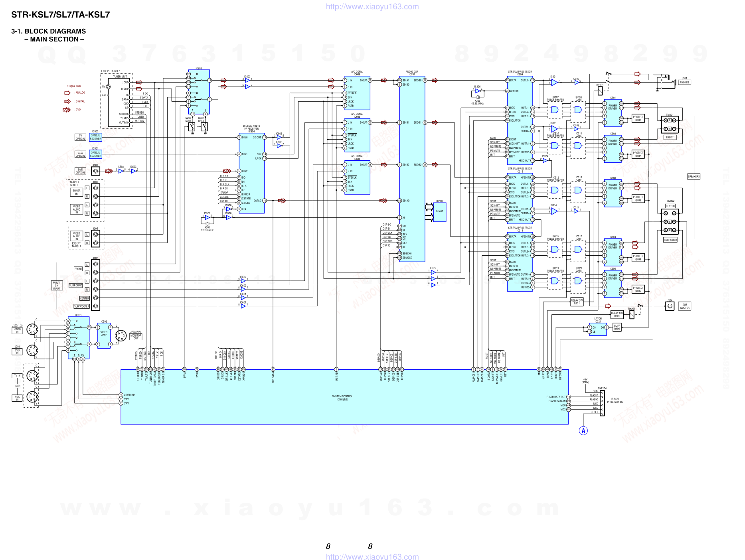745x560 pixels.
Task: Click the PHONES label next to J101
Action: 684,83
